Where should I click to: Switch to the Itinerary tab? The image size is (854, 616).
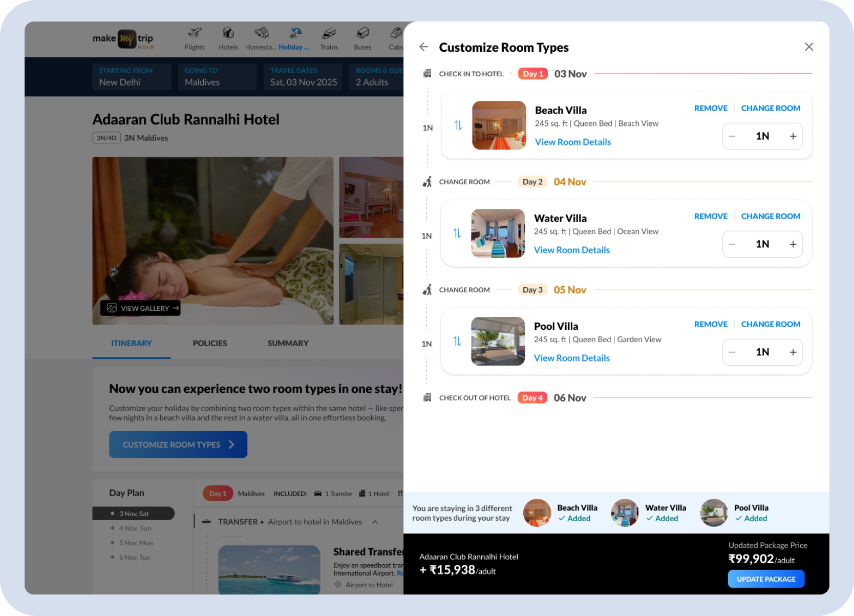pyautogui.click(x=132, y=344)
